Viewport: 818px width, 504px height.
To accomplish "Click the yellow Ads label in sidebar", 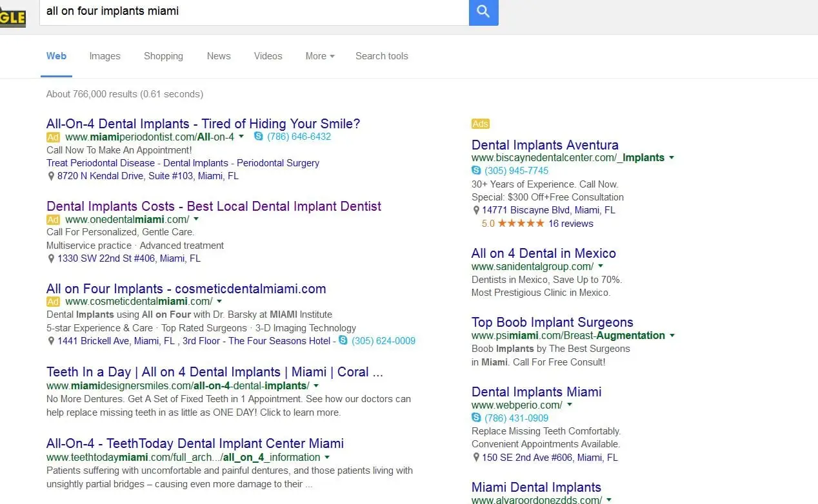I will point(481,124).
